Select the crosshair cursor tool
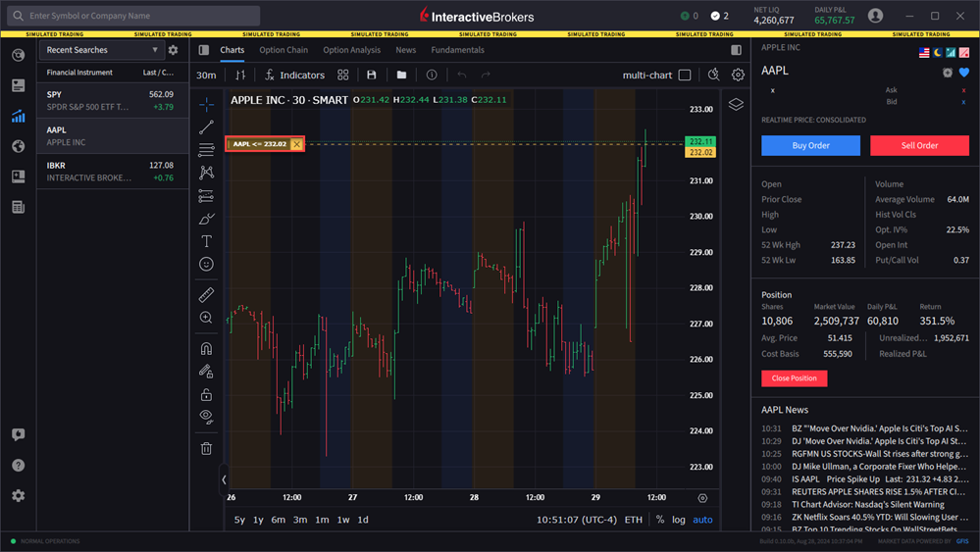This screenshot has width=980, height=552. point(206,104)
